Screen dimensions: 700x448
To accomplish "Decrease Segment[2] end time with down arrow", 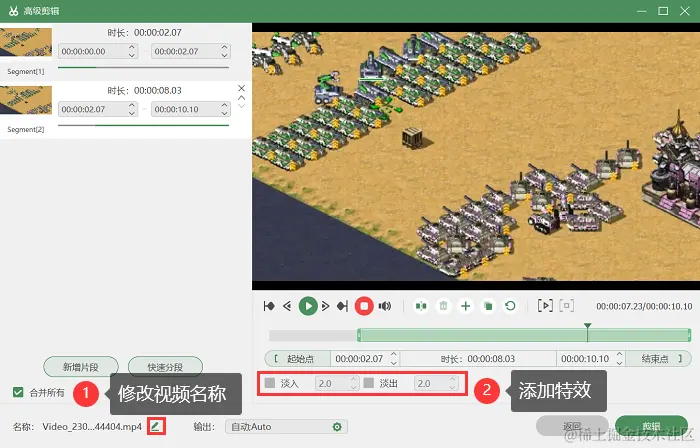I will 225,113.
